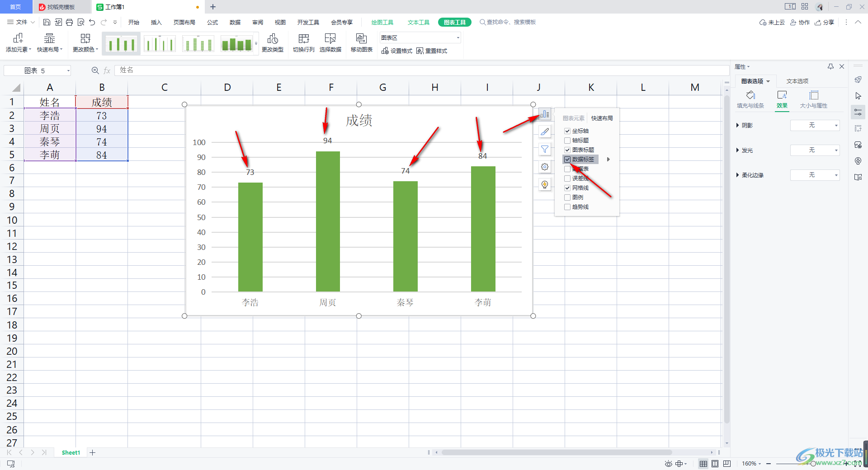Click the horizontal scrollbar at sheet bottom
The width and height of the screenshot is (868, 470).
coord(556,452)
